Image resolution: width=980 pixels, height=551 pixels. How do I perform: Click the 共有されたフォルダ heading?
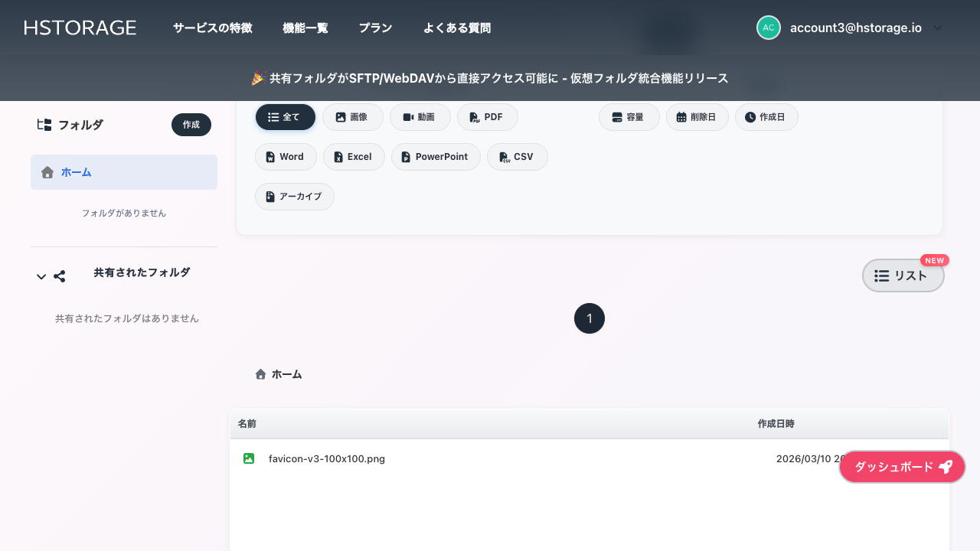tap(142, 272)
